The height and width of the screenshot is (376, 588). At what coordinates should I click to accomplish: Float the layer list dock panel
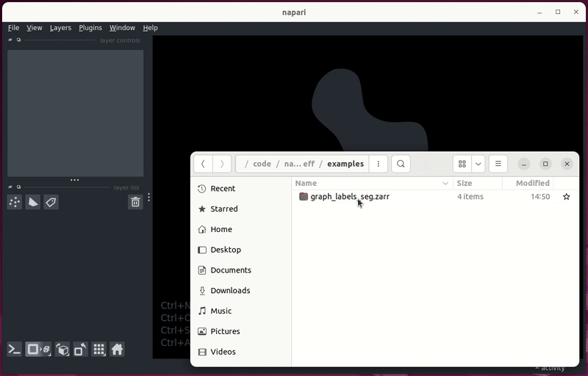18,187
